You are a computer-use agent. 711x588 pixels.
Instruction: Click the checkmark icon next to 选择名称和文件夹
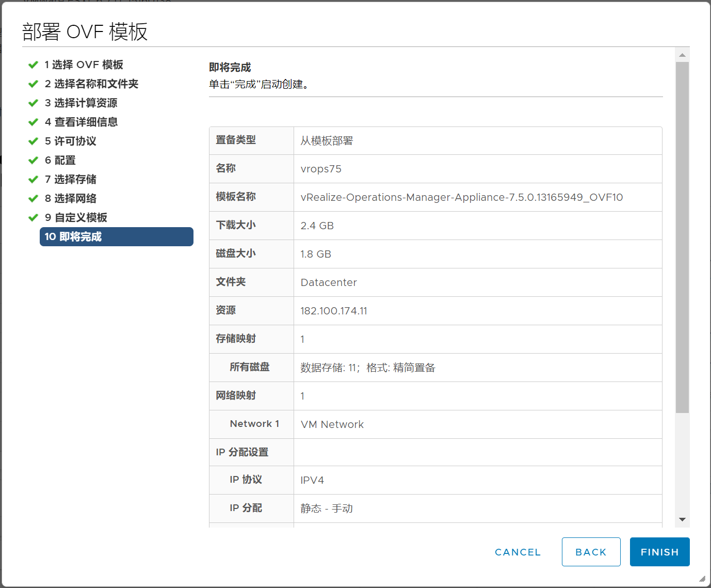pos(33,84)
